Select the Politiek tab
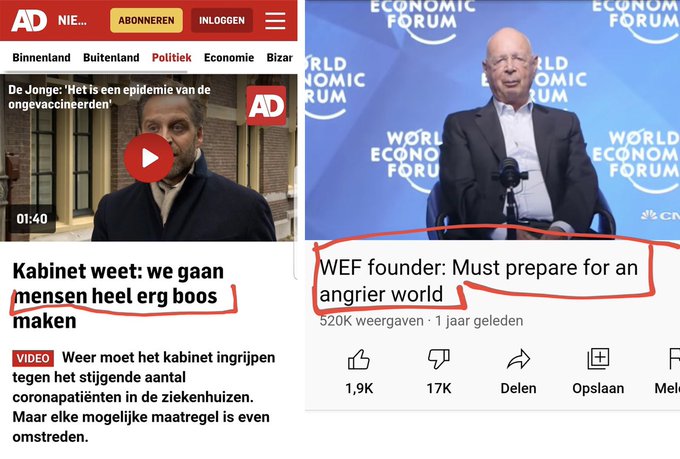The width and height of the screenshot is (680, 459). [x=171, y=58]
